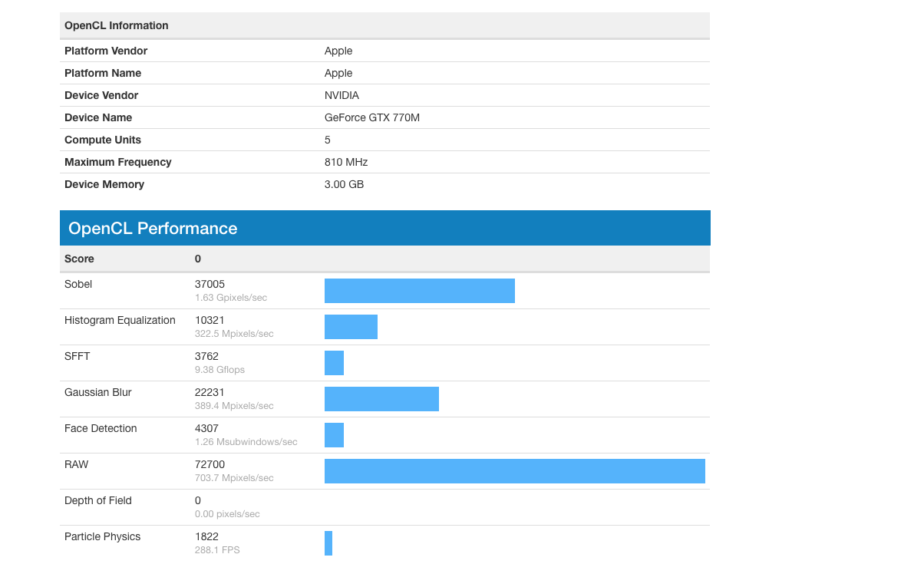Click the 1.26 Msubwindows/sec rate text
Screen dimensions: 924x587
tap(246, 441)
